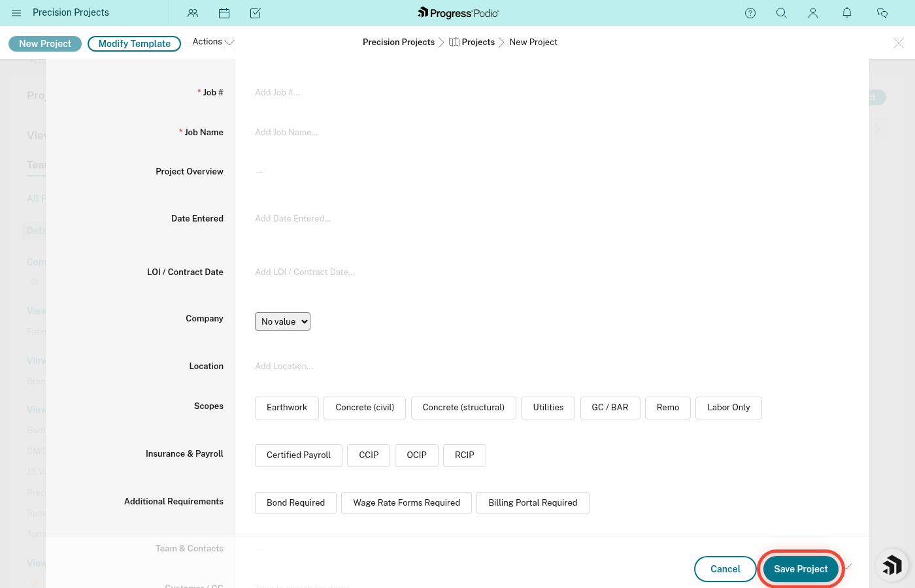Click the notifications bell icon

847,13
